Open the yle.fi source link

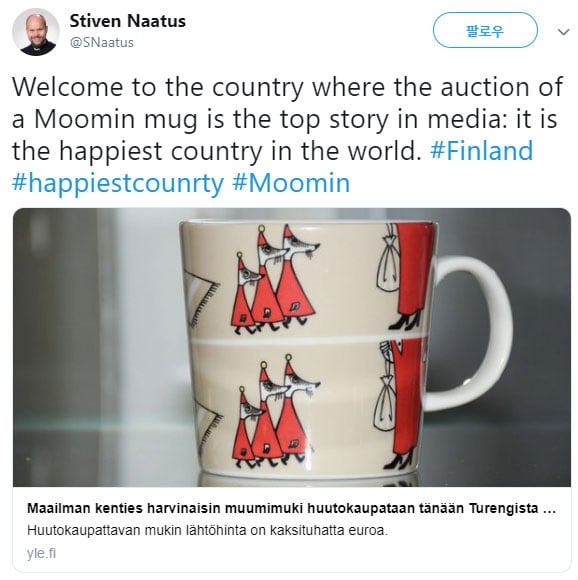click(41, 553)
